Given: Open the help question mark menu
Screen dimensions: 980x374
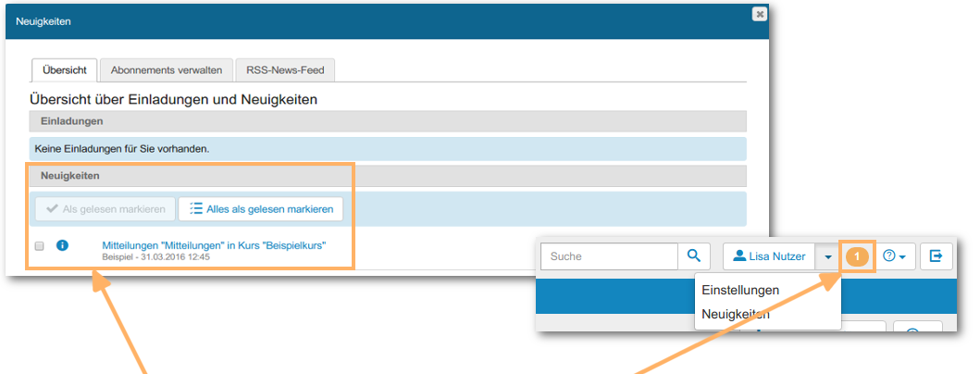Looking at the screenshot, I should (893, 256).
